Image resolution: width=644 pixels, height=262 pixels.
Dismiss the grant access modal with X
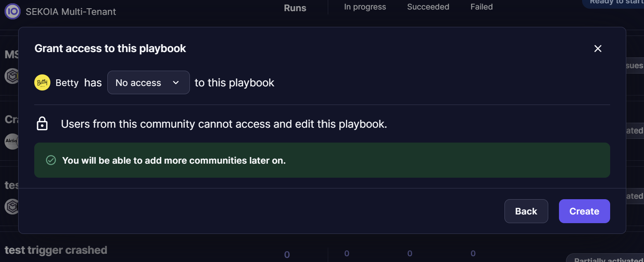coord(598,48)
